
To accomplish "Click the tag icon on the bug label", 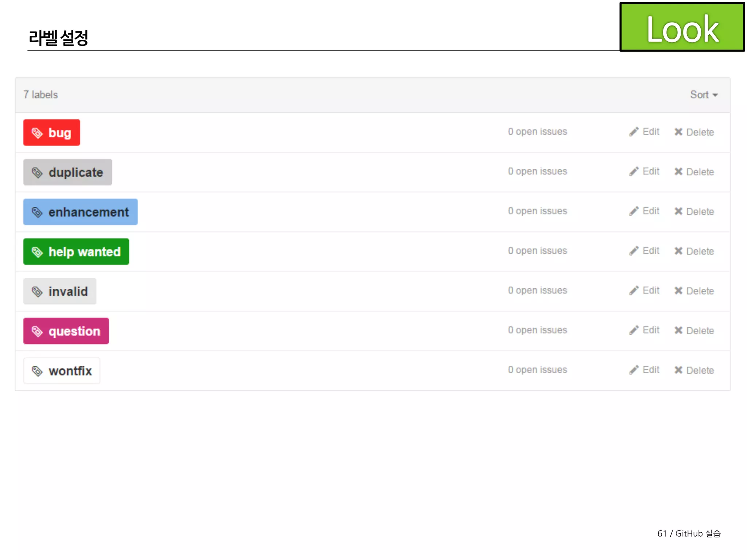I will click(x=37, y=133).
